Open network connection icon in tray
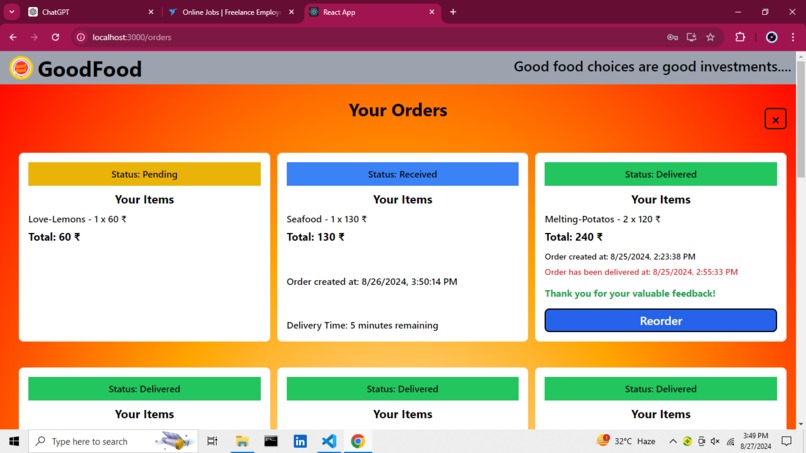The height and width of the screenshot is (453, 806). 730,441
